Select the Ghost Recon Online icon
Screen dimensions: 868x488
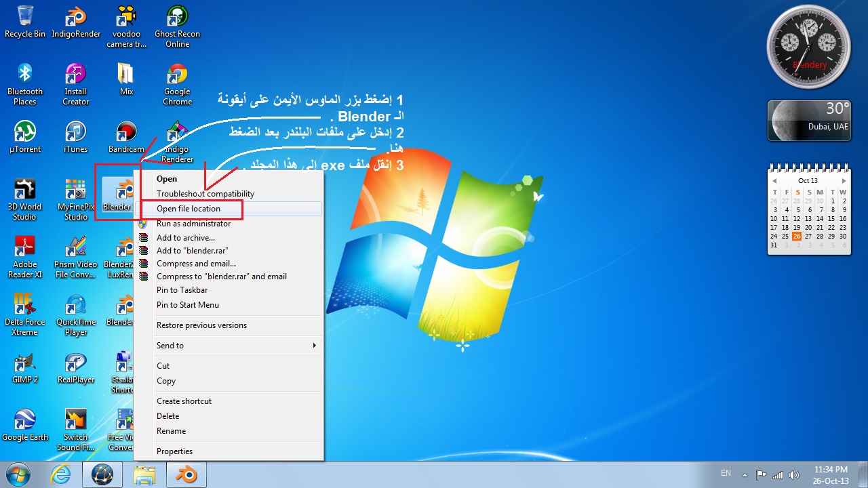pos(177,26)
